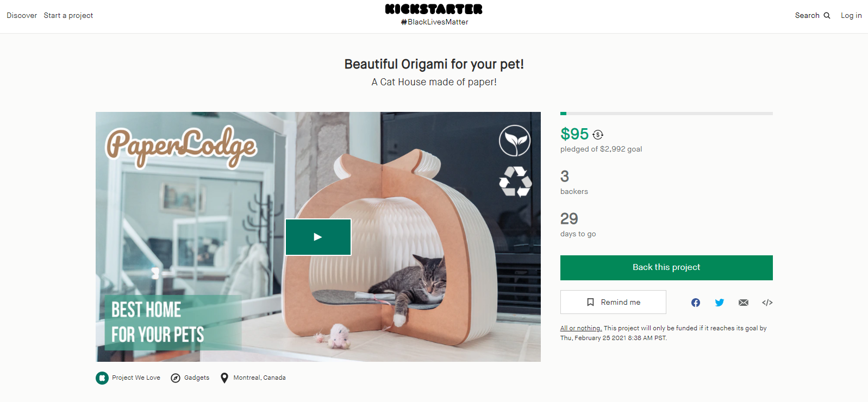Open the All or nothing link

point(581,328)
